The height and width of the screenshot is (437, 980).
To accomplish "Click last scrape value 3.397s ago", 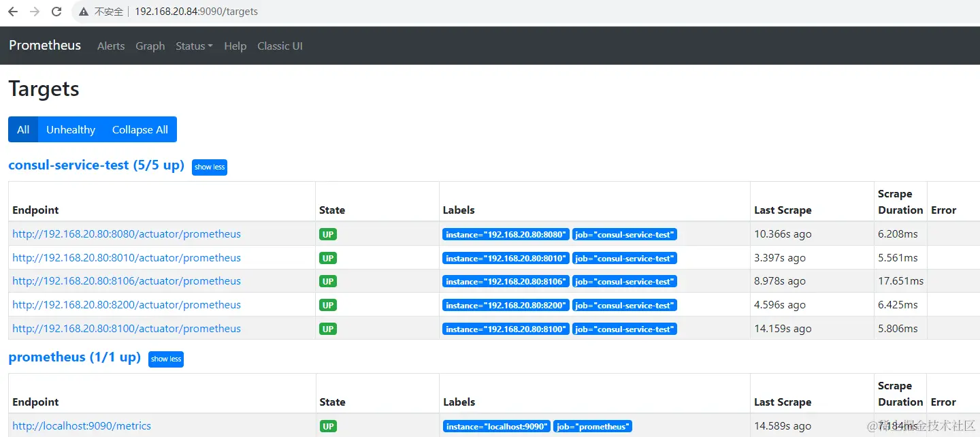I will (x=780, y=258).
